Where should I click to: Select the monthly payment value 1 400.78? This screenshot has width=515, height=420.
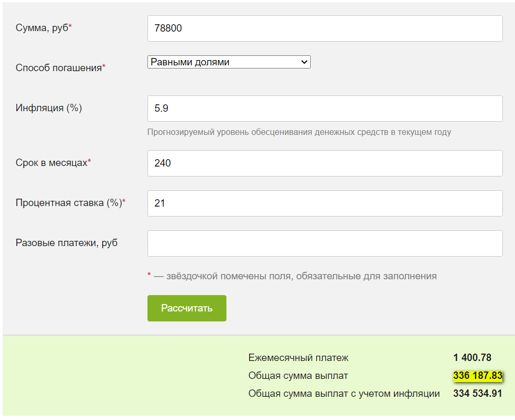pos(472,358)
